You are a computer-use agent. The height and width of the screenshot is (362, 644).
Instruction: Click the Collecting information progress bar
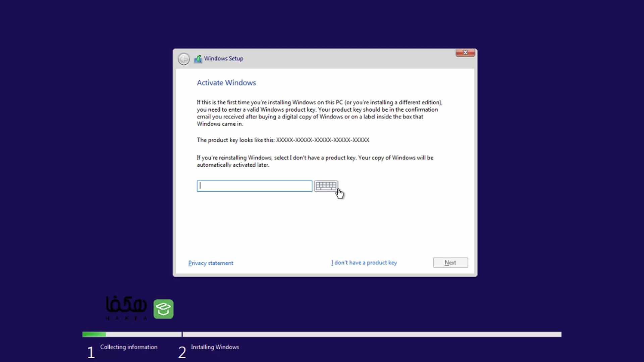pyautogui.click(x=132, y=335)
